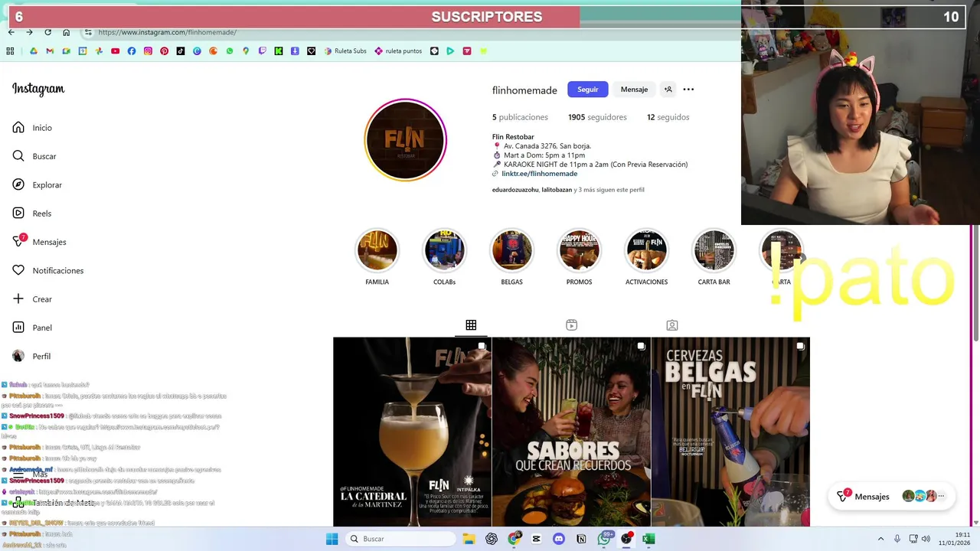Show hidden system tray icons chevron
Viewport: 980px width, 551px height.
click(880, 539)
